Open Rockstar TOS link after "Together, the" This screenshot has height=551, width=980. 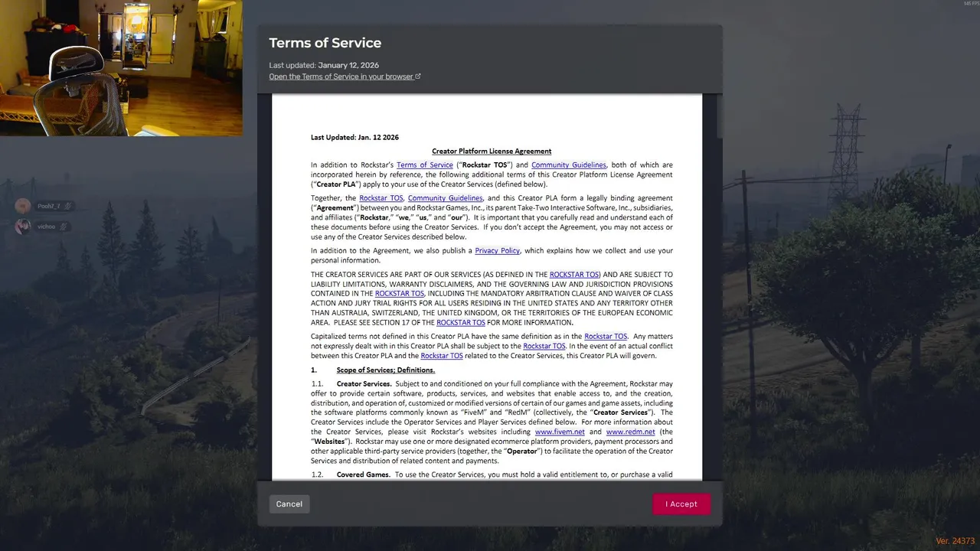tap(381, 198)
